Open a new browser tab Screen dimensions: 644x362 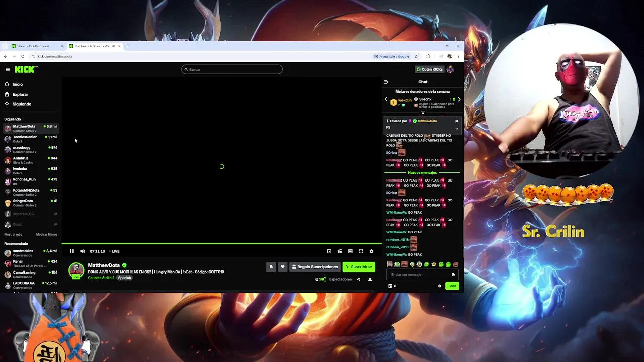[128, 46]
